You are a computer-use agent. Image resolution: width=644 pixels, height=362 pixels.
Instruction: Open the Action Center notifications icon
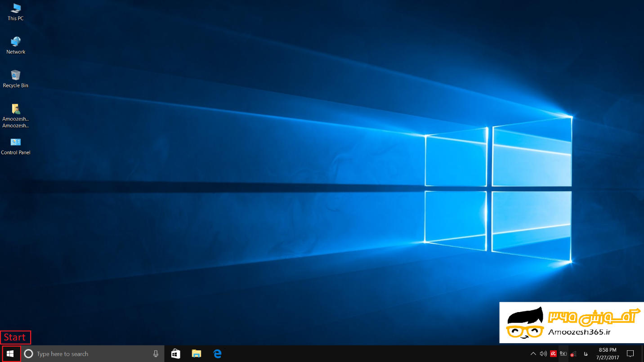(631, 354)
